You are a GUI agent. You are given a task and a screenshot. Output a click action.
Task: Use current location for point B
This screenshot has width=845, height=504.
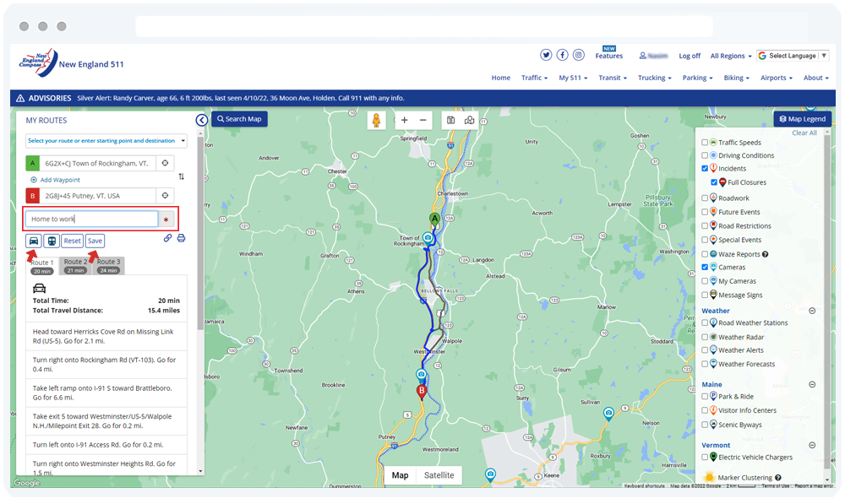coord(166,196)
